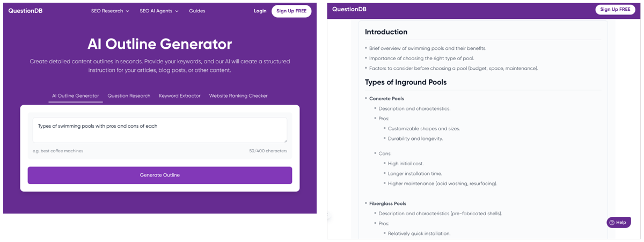Viewport: 644px width, 242px height.
Task: Click Sign Up FREE in right panel
Action: tap(615, 9)
